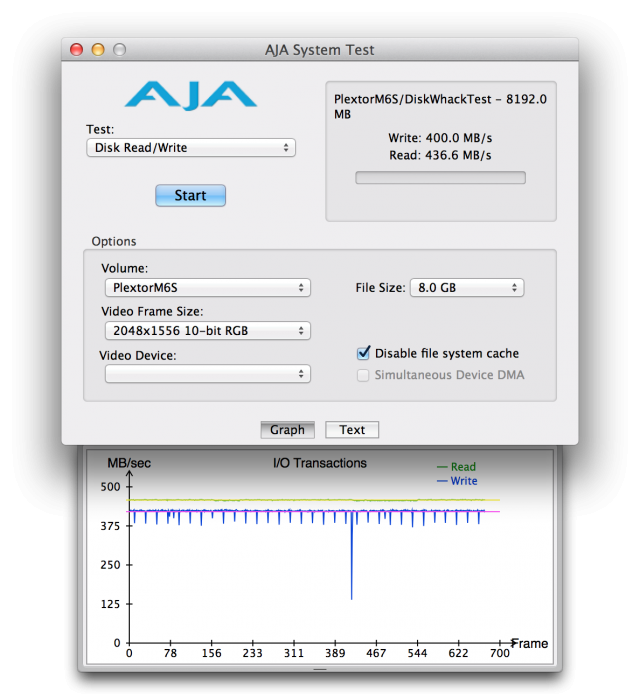Click the Options group label
This screenshot has width=640, height=699.
[114, 241]
